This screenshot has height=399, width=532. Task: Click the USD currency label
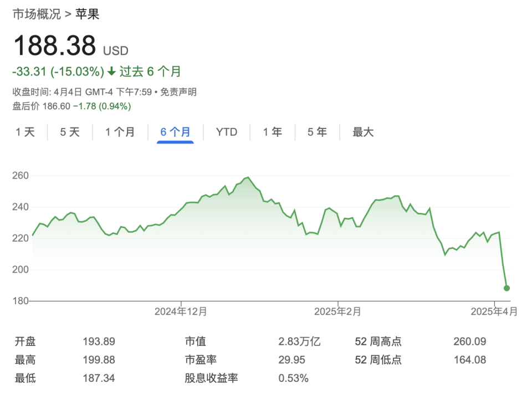pyautogui.click(x=116, y=51)
